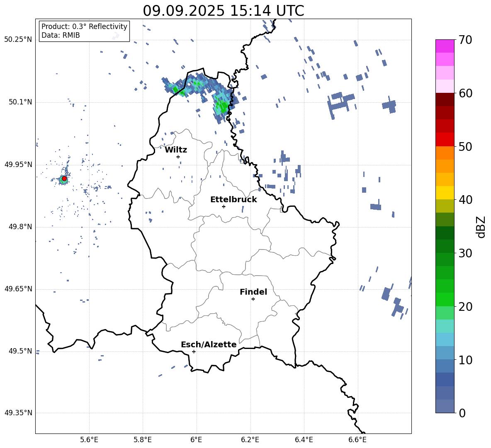Viewport: 491px width, 448px height.
Task: Click the colorbar tick label 20
Action: (465, 307)
